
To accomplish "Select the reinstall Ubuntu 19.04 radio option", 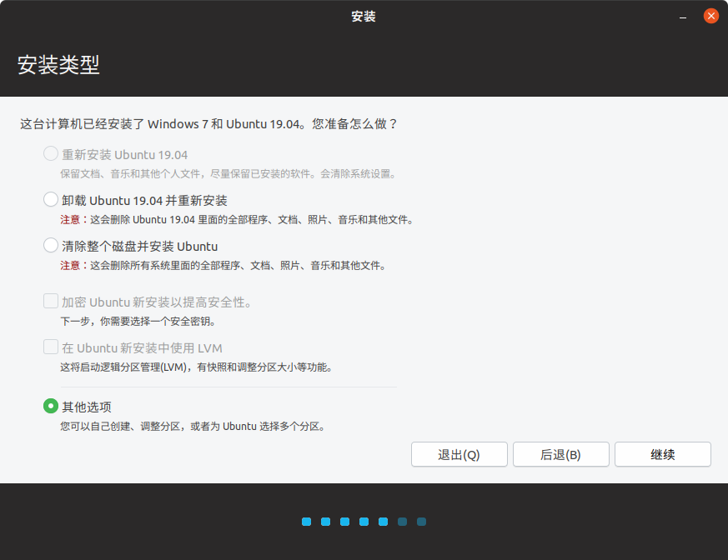I will [x=51, y=153].
